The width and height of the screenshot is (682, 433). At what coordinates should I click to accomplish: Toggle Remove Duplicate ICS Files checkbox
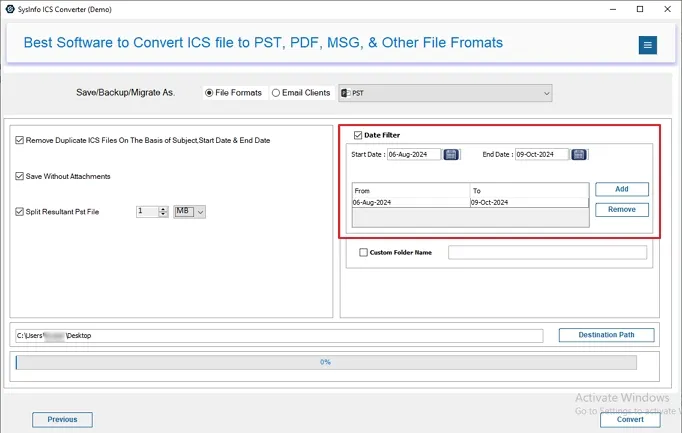coord(20,140)
